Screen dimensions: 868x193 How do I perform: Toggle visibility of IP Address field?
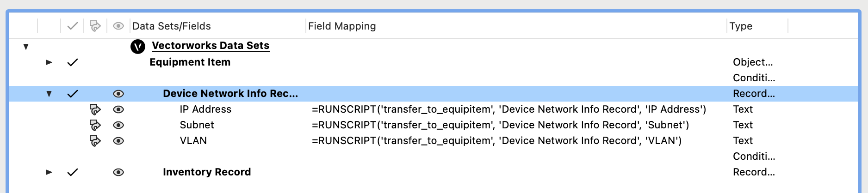click(x=118, y=109)
